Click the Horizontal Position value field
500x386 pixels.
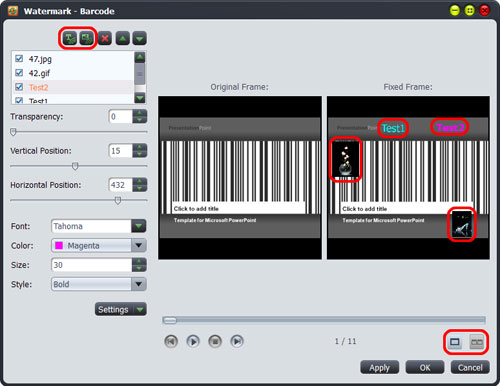(x=120, y=185)
